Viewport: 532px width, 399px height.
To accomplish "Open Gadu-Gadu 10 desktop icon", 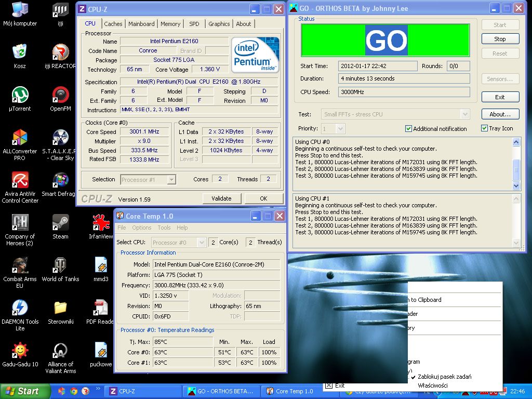I will point(20,351).
